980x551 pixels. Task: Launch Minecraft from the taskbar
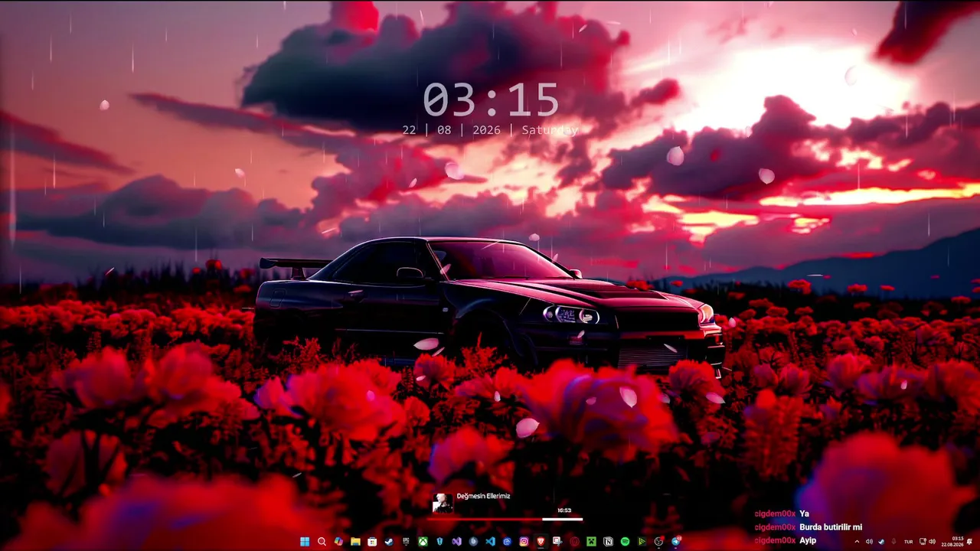tap(591, 542)
